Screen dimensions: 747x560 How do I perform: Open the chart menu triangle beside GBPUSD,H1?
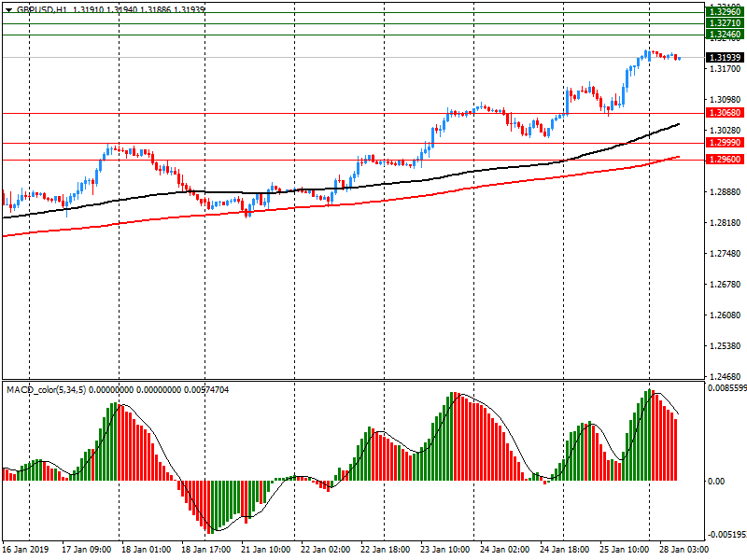pyautogui.click(x=8, y=9)
